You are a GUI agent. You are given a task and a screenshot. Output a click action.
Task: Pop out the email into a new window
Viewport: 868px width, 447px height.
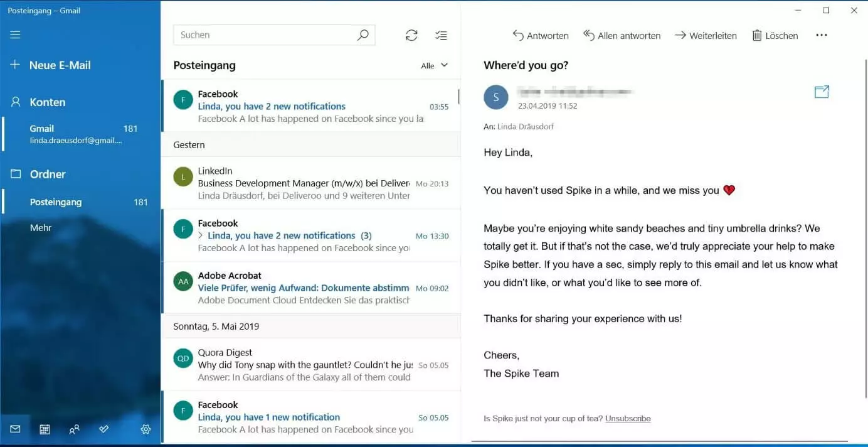pyautogui.click(x=822, y=92)
